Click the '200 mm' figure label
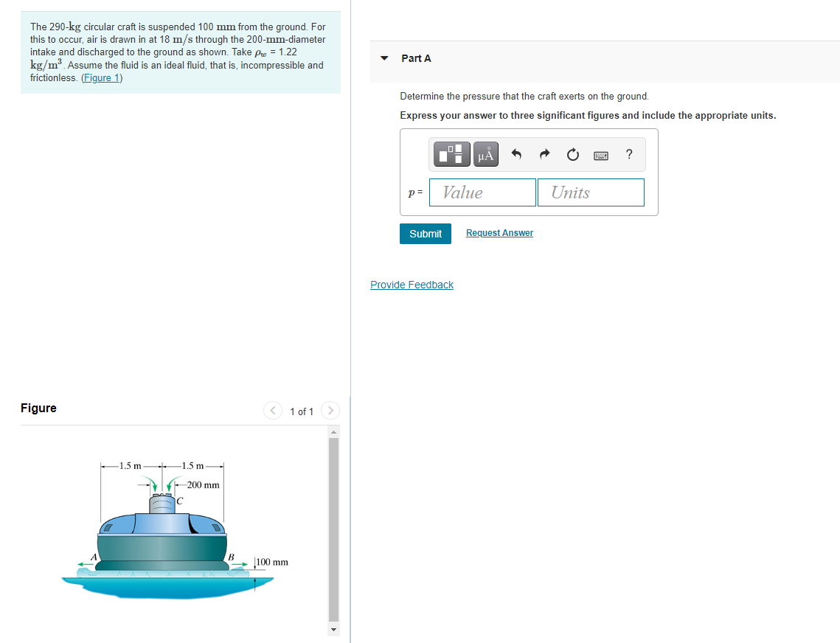This screenshot has width=840, height=643. pyautogui.click(x=203, y=485)
